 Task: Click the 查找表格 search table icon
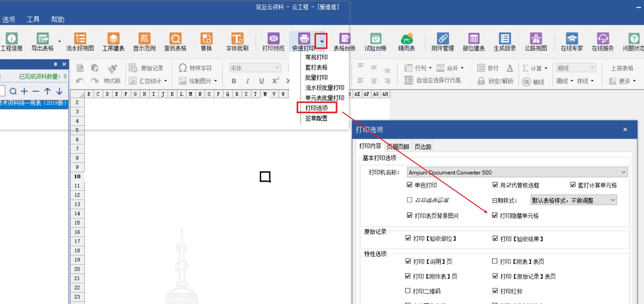pyautogui.click(x=175, y=42)
